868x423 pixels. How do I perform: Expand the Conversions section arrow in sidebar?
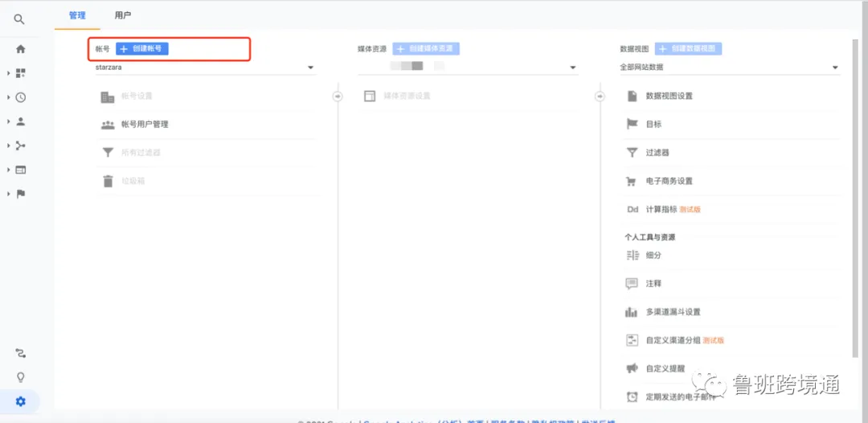click(x=9, y=194)
